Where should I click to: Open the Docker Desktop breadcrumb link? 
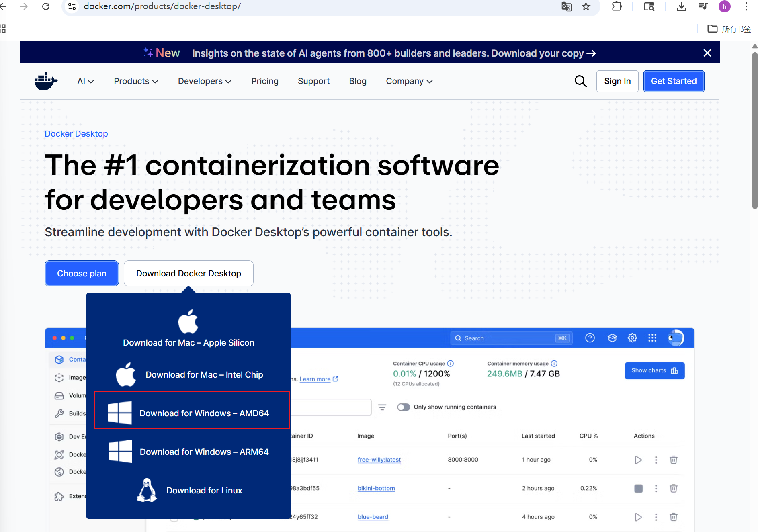point(76,134)
